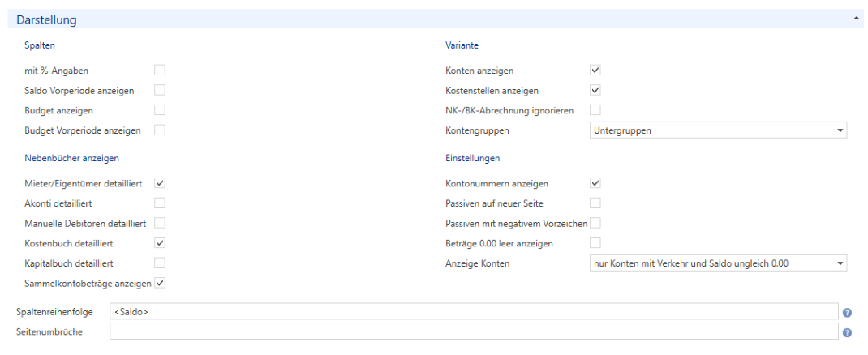The image size is (868, 355).
Task: Tick 'Saldo Vorperiode anzeigen' checkbox
Action: (160, 90)
